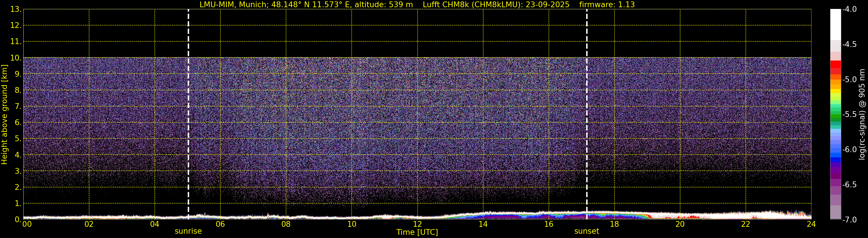Click the 'log(rc-signal) @ 905 nm' colorbar label
Screen dimensions: 868x238
point(862,114)
